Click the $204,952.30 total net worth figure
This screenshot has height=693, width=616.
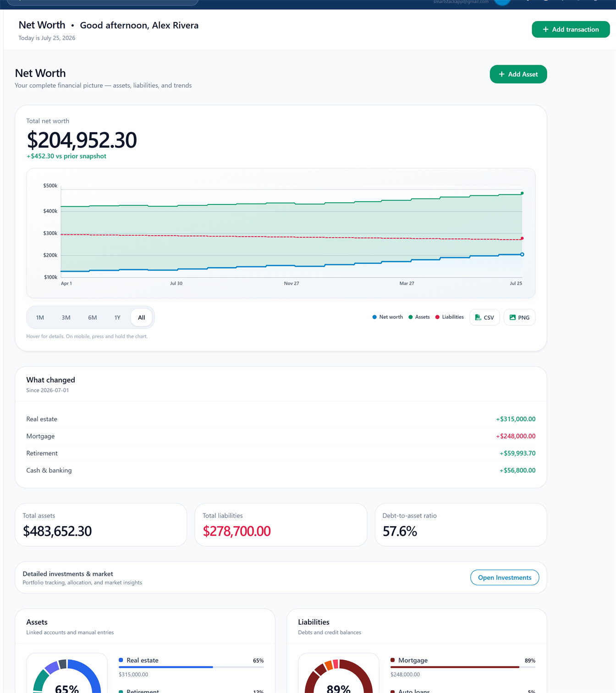point(82,140)
